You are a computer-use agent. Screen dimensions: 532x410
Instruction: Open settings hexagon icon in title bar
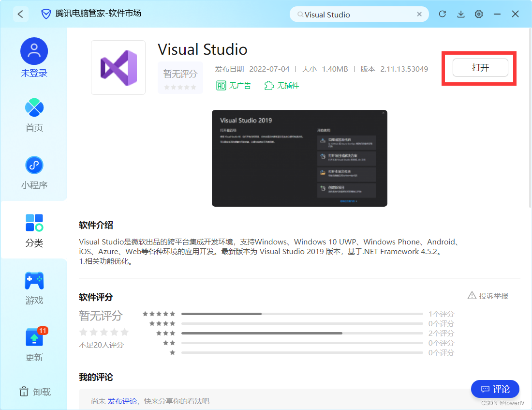[479, 14]
